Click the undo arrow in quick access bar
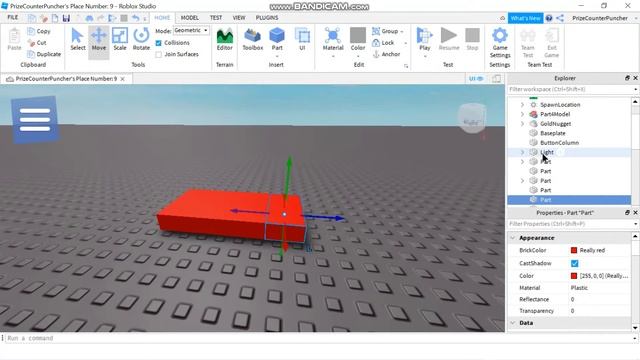Image resolution: width=640 pixels, height=360 pixels. (135, 18)
